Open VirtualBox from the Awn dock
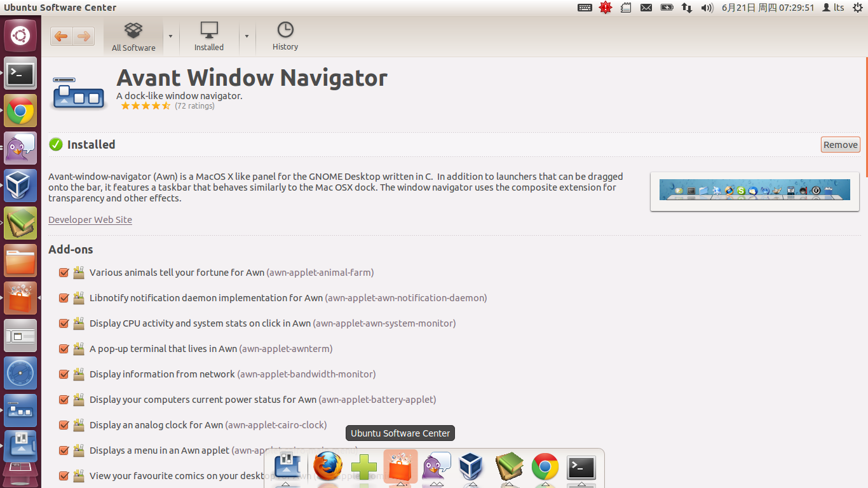 pos(472,467)
